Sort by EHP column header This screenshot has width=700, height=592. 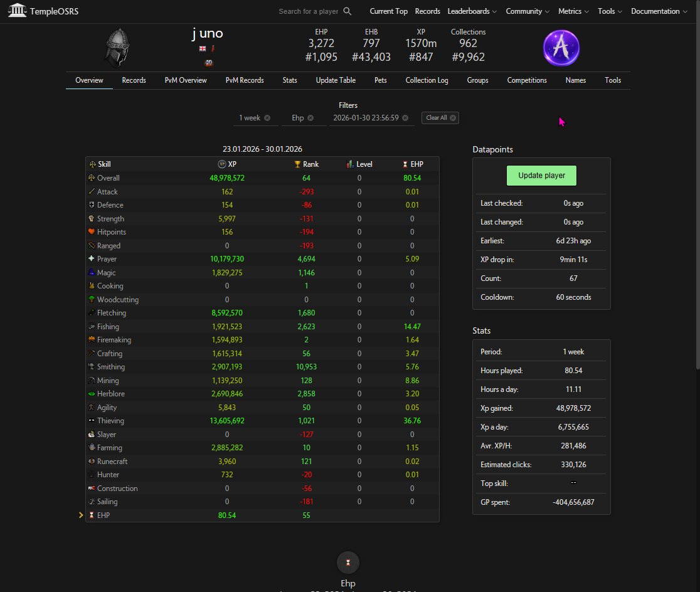point(413,164)
